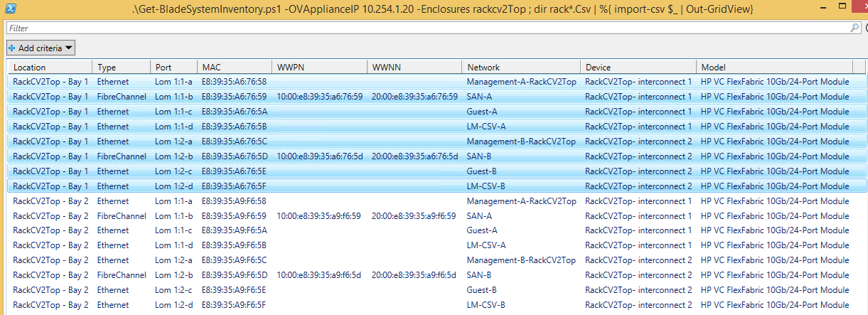Click the Out-GridView window icon in title bar
The height and width of the screenshot is (315, 868).
pos(9,9)
